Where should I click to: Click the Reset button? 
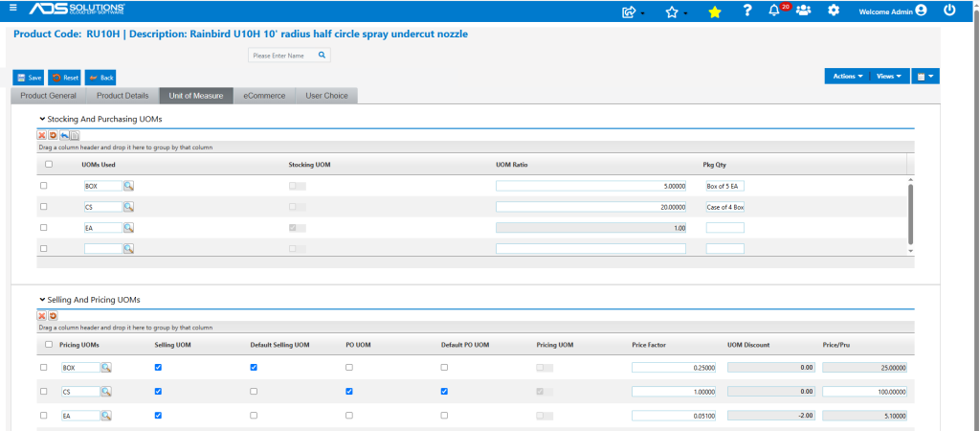[x=65, y=78]
